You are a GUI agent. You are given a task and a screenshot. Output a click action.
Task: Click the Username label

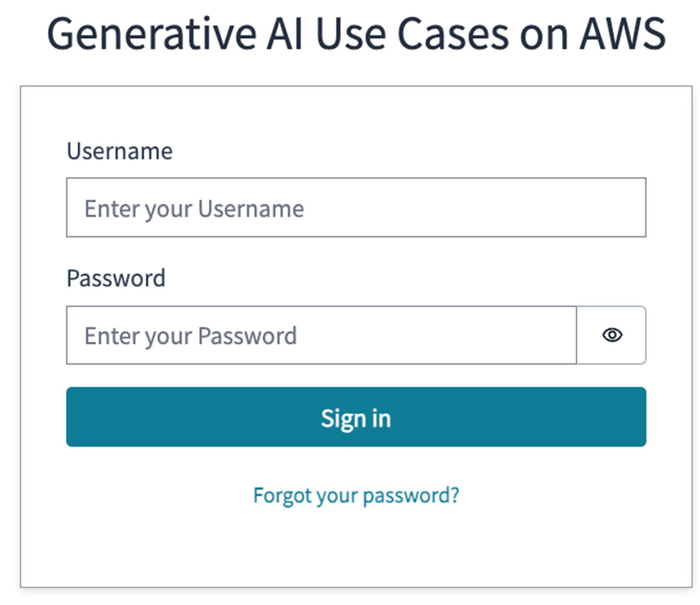[x=120, y=151]
